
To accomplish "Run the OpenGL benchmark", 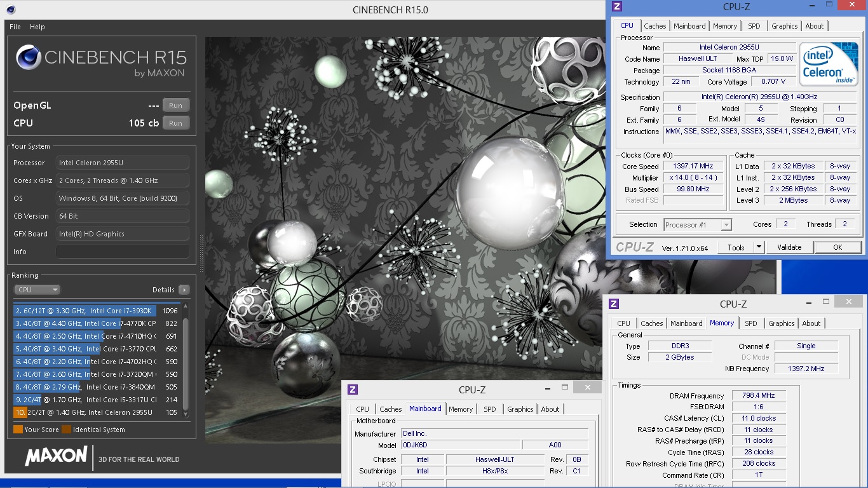I will point(176,105).
